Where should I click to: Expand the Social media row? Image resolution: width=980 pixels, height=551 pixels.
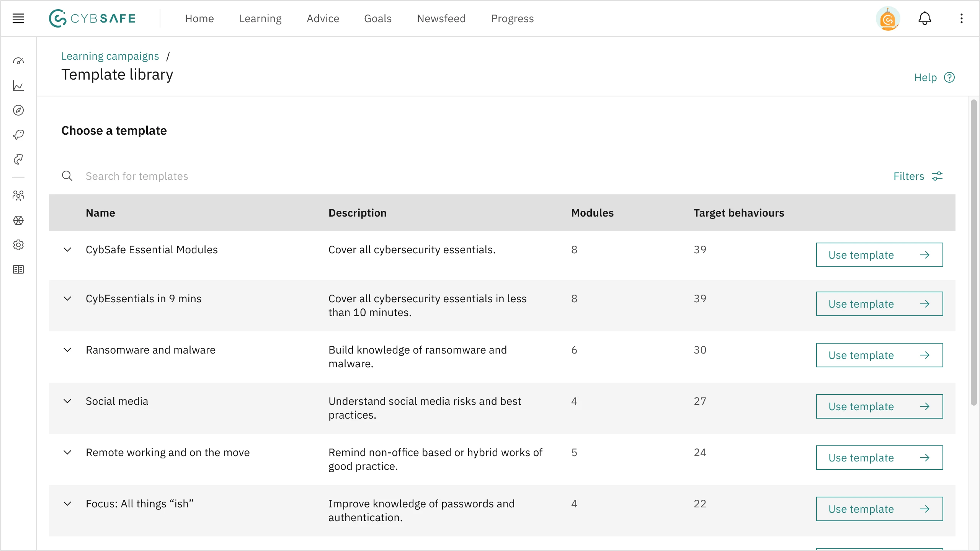click(67, 401)
